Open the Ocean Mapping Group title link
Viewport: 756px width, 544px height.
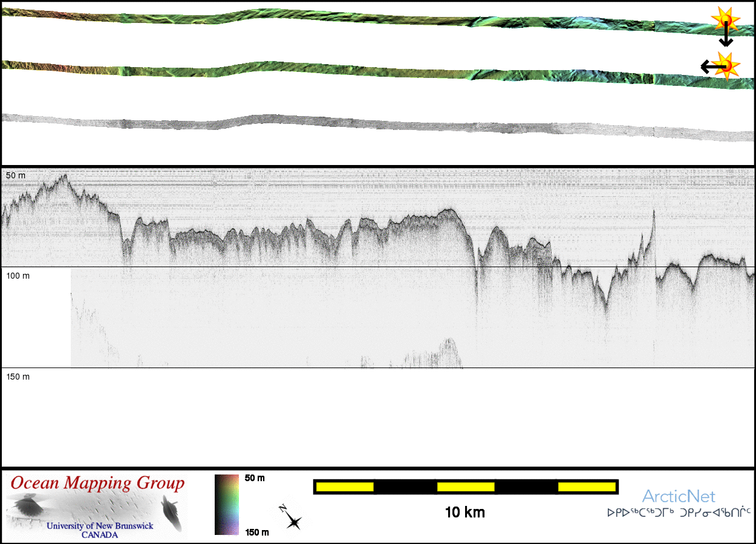coord(97,484)
